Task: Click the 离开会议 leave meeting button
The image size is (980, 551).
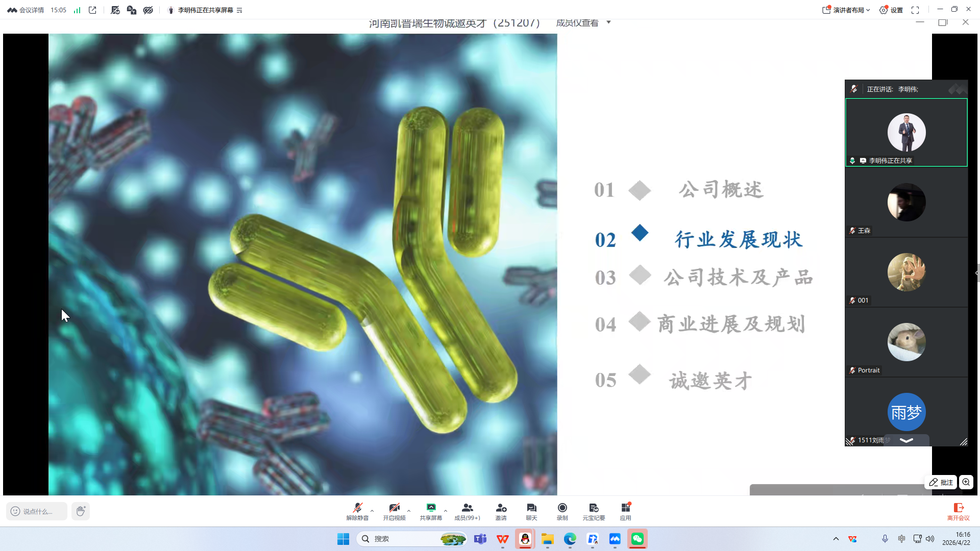Action: coord(958,511)
